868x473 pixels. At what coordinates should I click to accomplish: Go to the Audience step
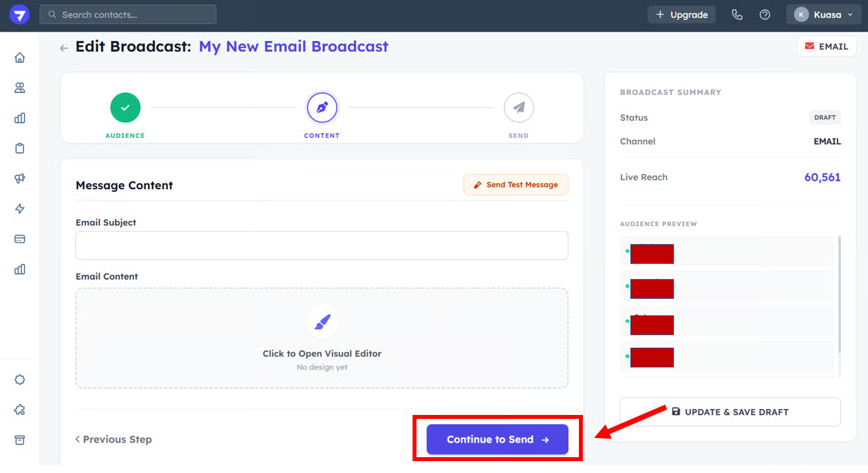pos(125,108)
